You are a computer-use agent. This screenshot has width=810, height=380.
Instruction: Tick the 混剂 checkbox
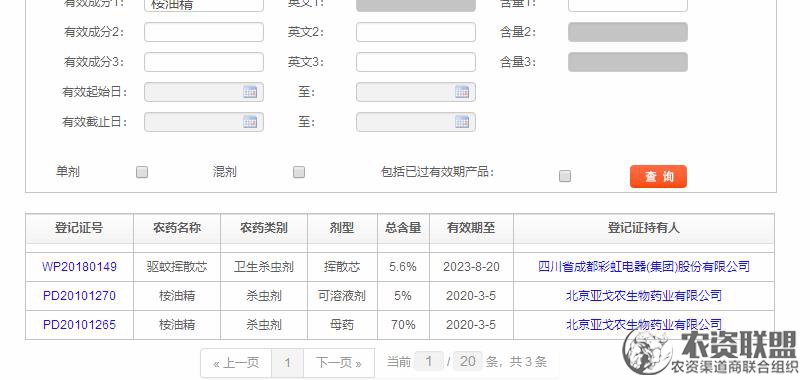(x=299, y=172)
